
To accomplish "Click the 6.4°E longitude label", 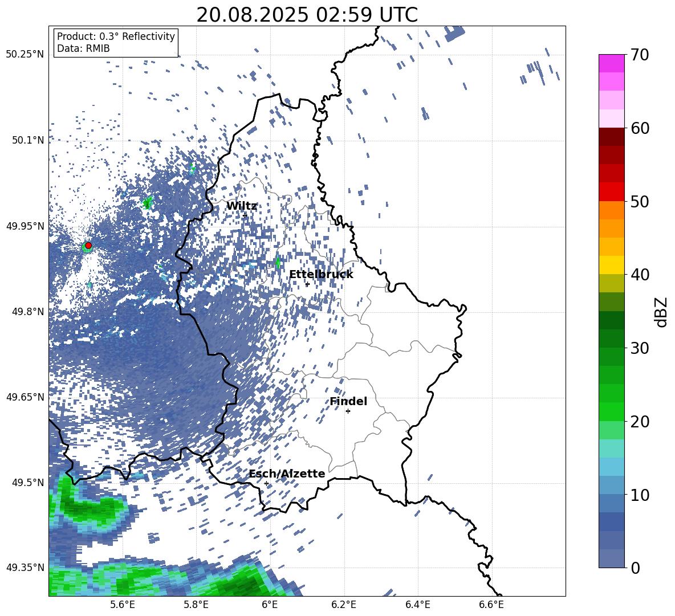I will click(x=417, y=605).
